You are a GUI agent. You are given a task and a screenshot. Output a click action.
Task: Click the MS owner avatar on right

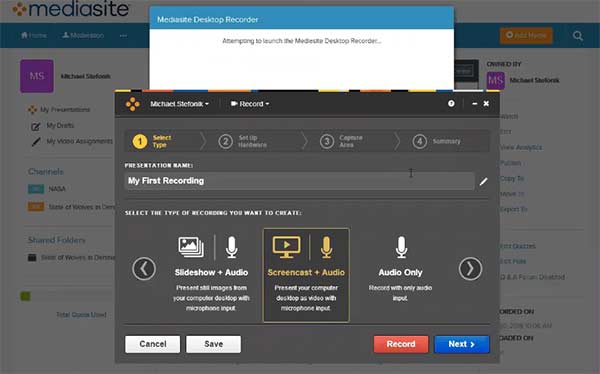495,80
